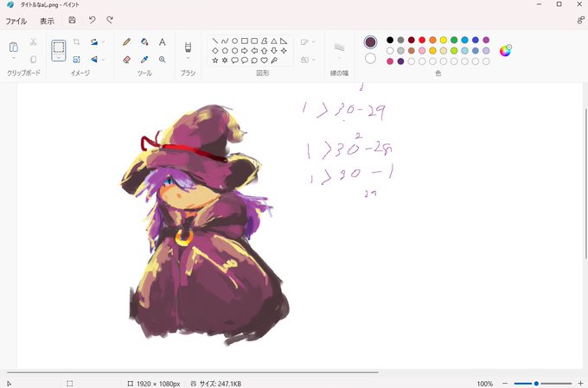Choose the rounded rectangle shape
Screen dimensions: 588x388
[254, 41]
